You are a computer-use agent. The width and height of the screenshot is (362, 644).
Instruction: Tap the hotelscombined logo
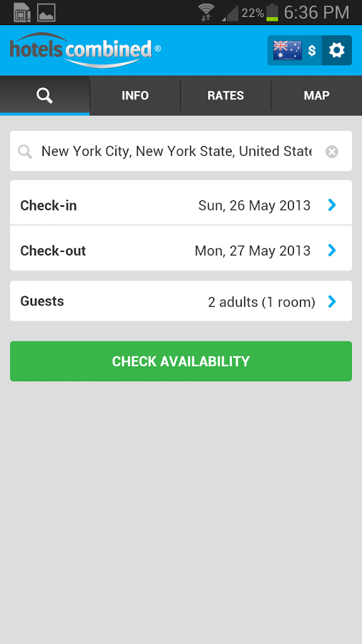tap(85, 50)
